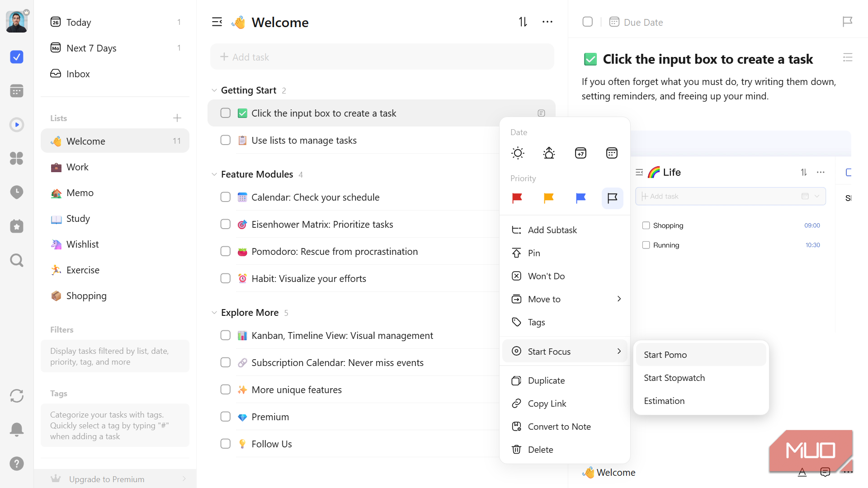The width and height of the screenshot is (868, 488).
Task: Add a new list with plus button
Action: (x=177, y=118)
